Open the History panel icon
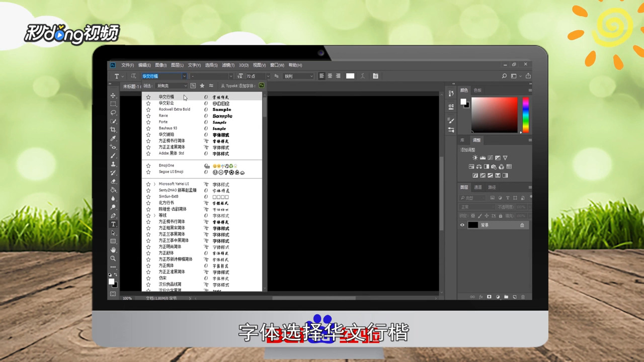644x362 pixels. click(x=451, y=93)
